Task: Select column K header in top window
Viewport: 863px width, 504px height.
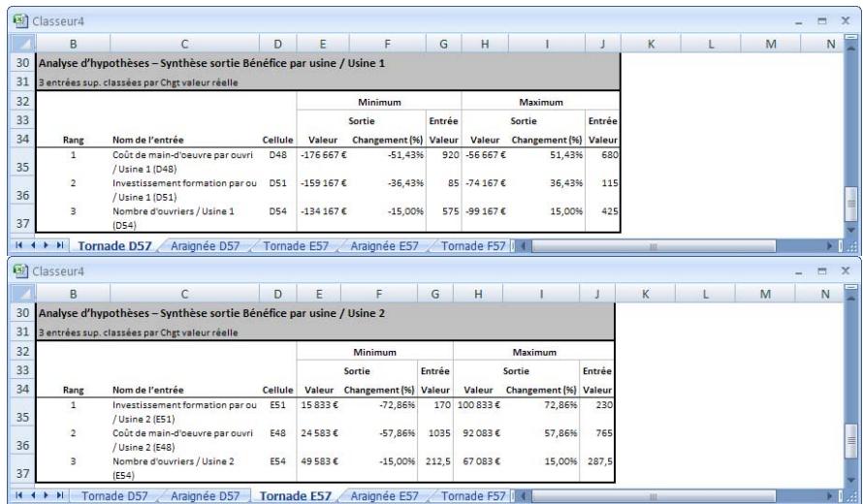Action: click(651, 44)
